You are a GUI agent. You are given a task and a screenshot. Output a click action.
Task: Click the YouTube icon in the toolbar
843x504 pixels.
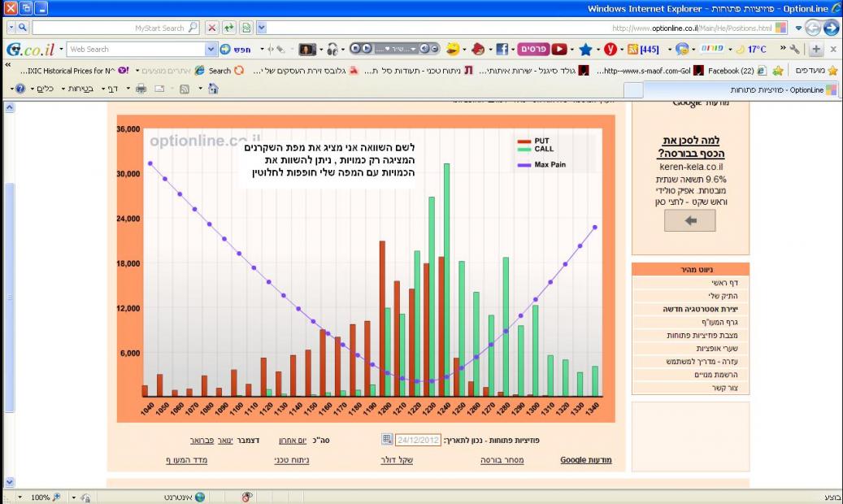(559, 50)
